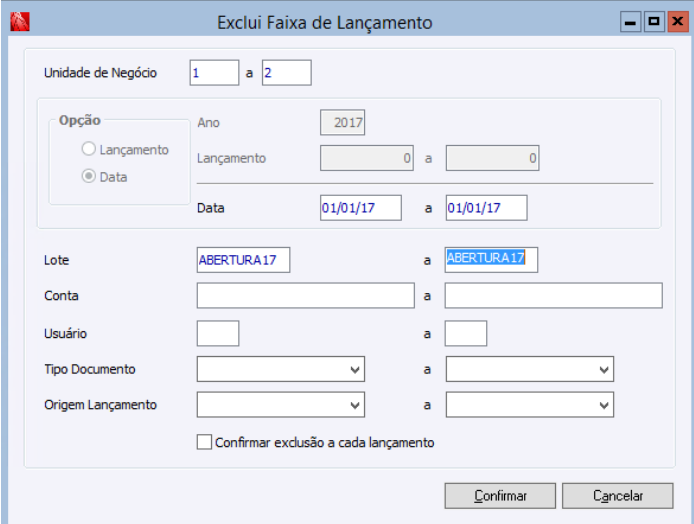Click the Cancelar button
This screenshot has height=524, width=694.
click(x=617, y=495)
